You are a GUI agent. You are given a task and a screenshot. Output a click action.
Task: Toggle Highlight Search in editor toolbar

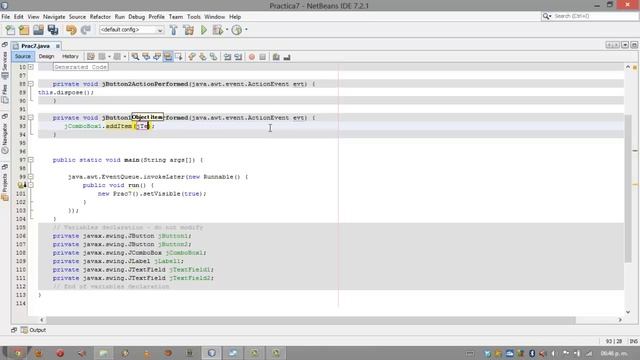168,57
